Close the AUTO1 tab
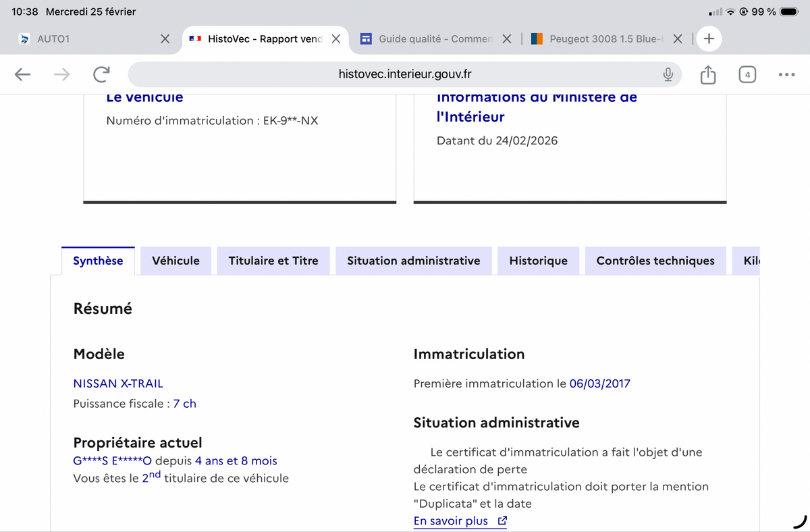810x532 pixels. [x=165, y=39]
